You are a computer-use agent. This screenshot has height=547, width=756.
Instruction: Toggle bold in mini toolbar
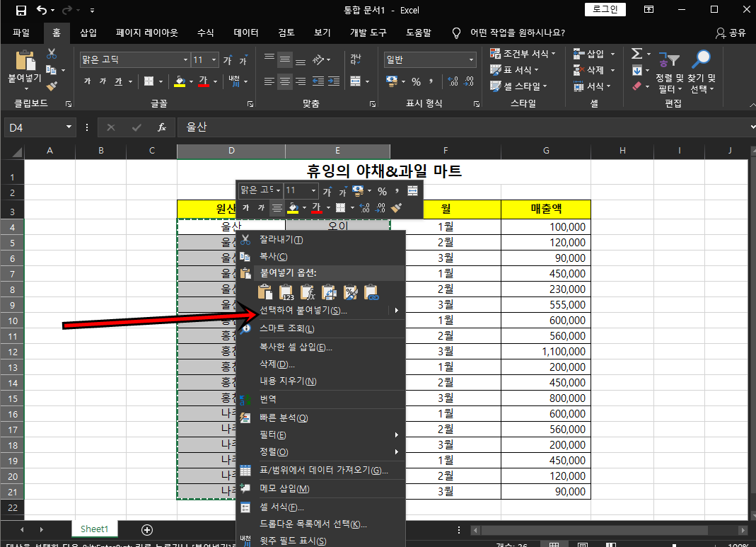pyautogui.click(x=246, y=207)
